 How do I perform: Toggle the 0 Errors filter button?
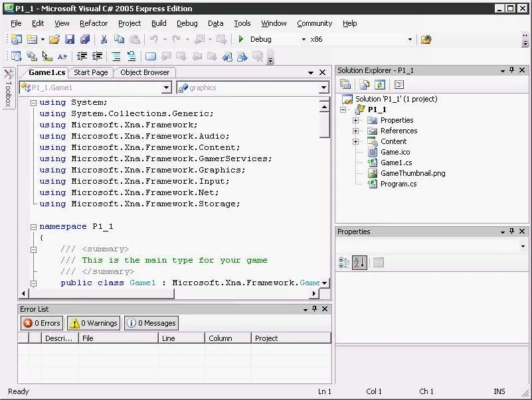point(42,323)
